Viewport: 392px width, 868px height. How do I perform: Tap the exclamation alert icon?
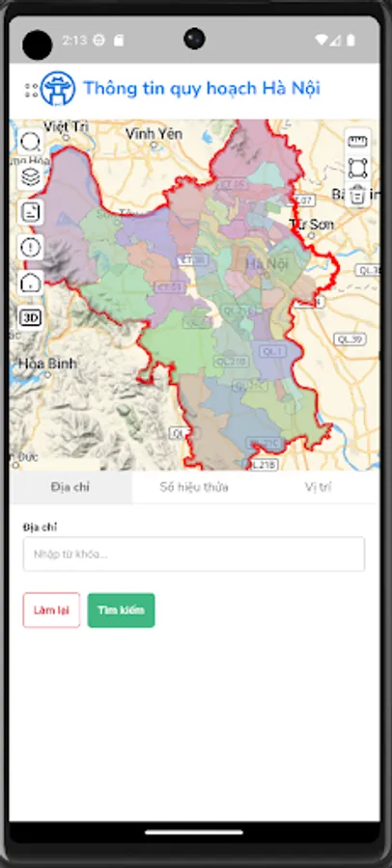(31, 247)
